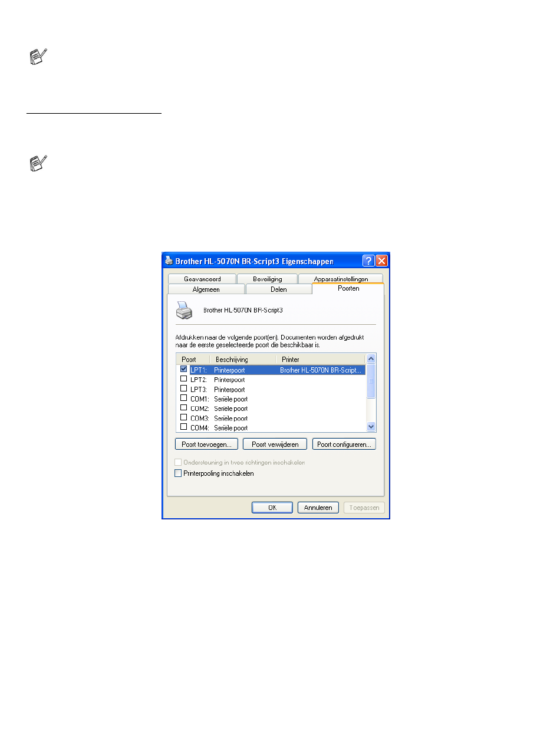Confirm with the OK button

tap(272, 508)
